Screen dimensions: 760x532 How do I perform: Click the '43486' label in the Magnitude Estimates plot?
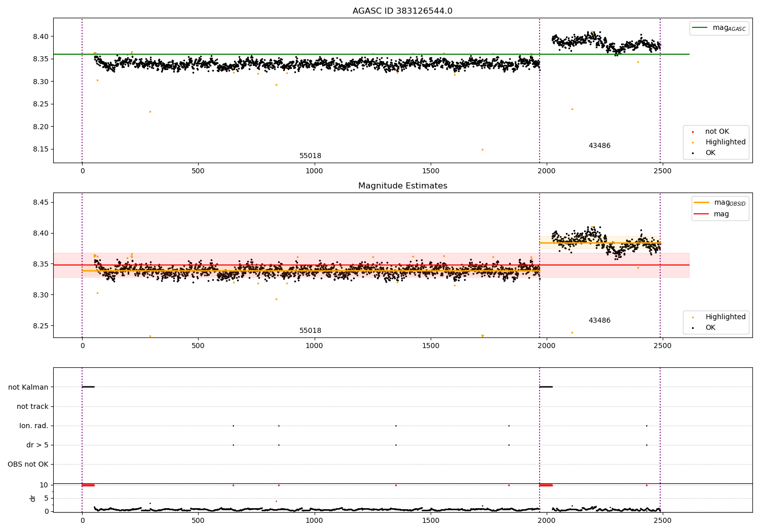(599, 321)
